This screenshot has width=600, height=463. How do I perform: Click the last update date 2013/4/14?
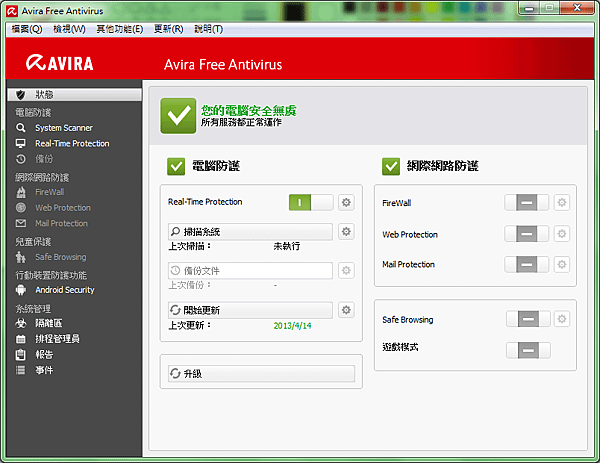point(292,326)
